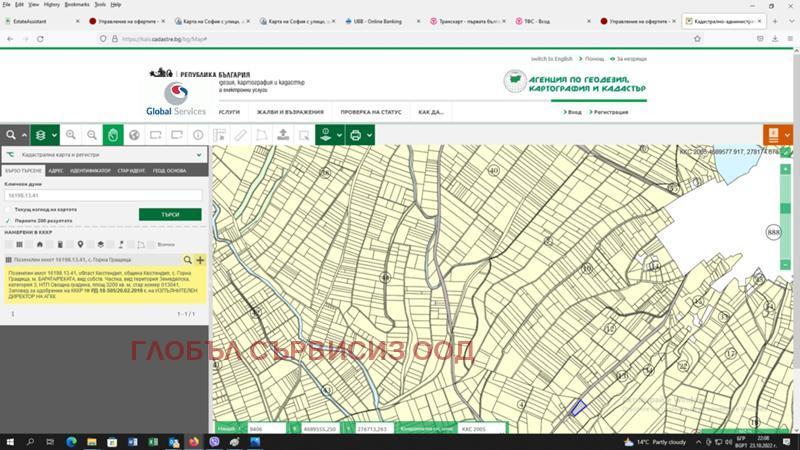
Task: Click the zoom in magnifier tool
Action: click(x=71, y=135)
